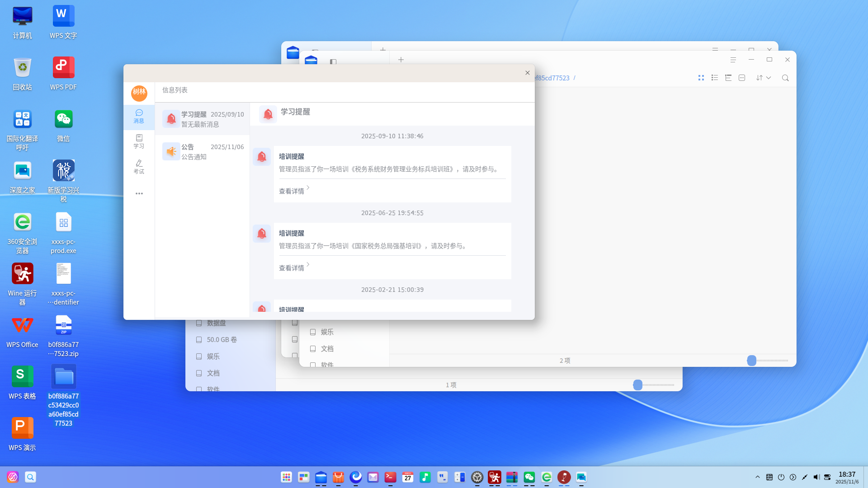Open 深度之家 desktop icon
The width and height of the screenshot is (868, 488).
pos(22,177)
